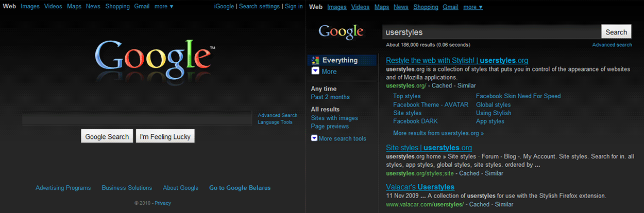
Task: Open Language Tools link
Action: (275, 122)
